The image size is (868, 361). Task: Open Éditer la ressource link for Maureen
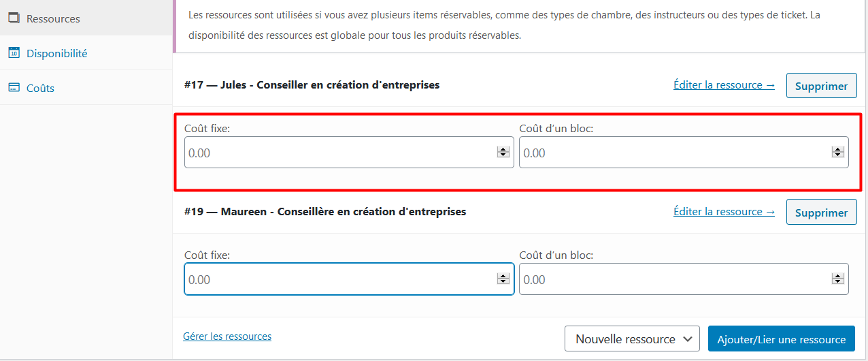pyautogui.click(x=724, y=212)
